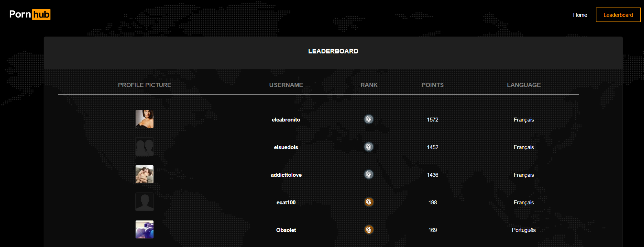Screen dimensions: 644x247
Task: Click the bronze rank badge for ecat100
Action: [369, 202]
